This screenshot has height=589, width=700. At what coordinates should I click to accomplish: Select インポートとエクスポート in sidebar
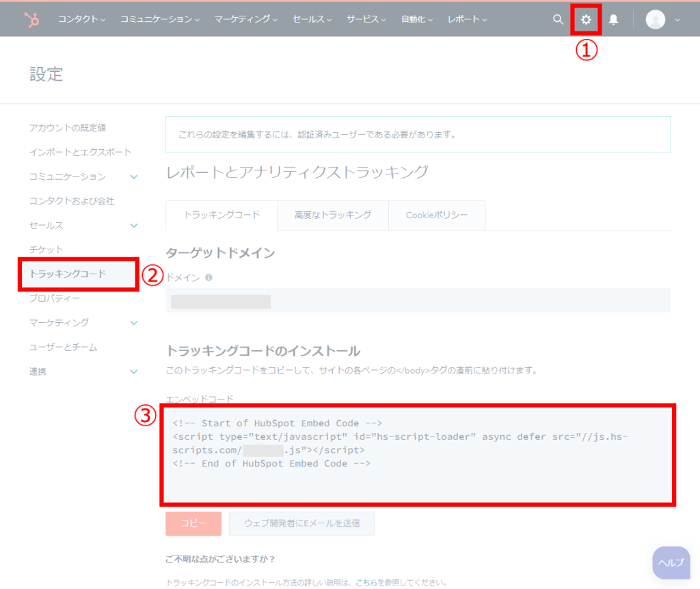81,153
